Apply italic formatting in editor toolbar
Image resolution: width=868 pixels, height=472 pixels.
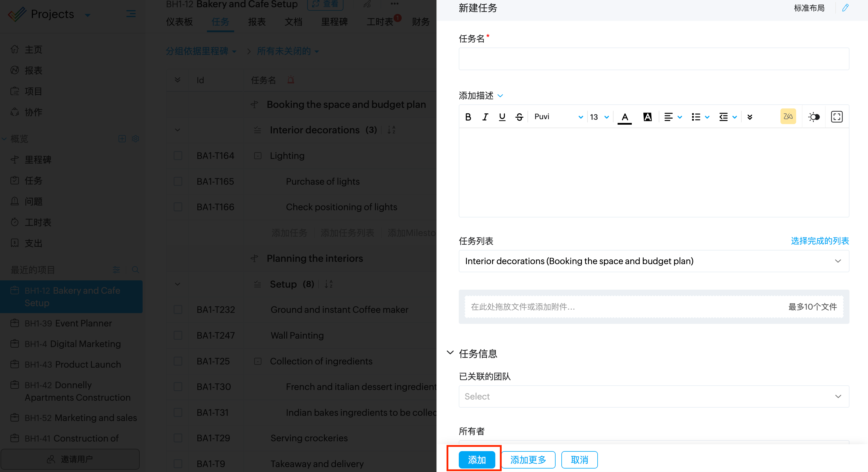(485, 117)
